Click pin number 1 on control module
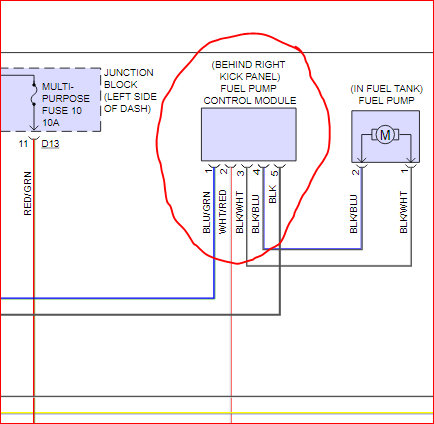434x424 pixels. pos(208,171)
